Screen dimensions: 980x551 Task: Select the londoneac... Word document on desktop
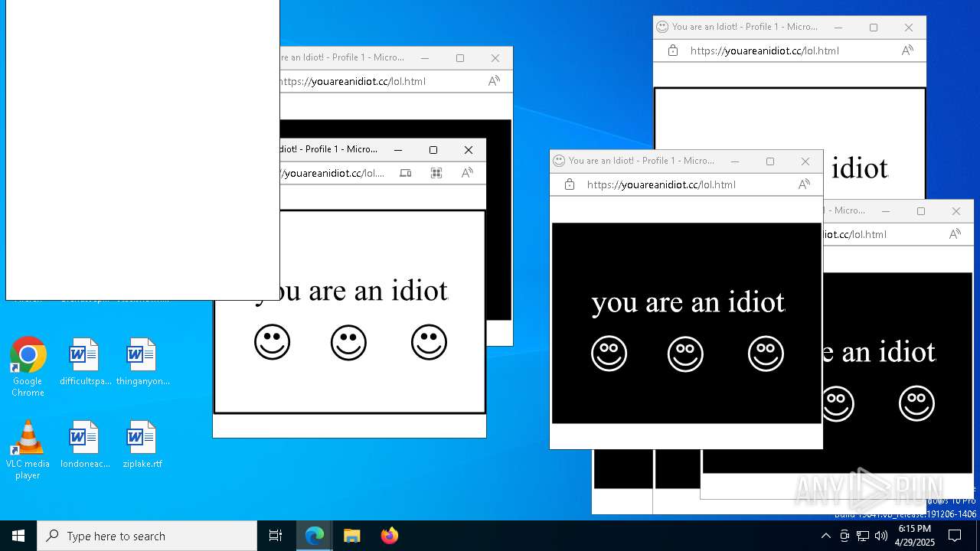click(85, 445)
